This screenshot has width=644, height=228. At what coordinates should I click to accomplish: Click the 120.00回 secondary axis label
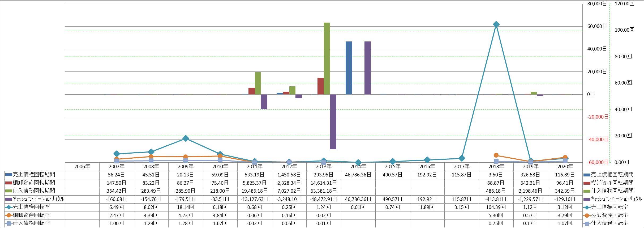[x=624, y=4]
